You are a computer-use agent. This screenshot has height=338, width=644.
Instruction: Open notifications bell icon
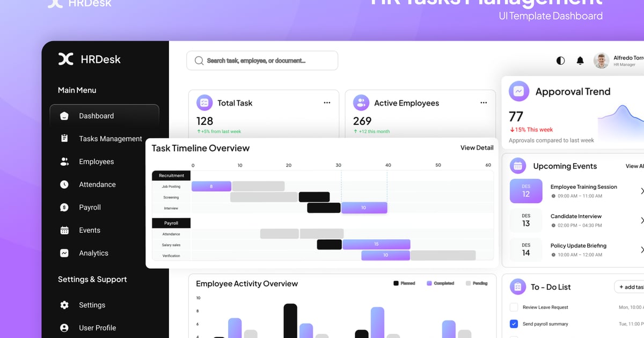coord(580,61)
